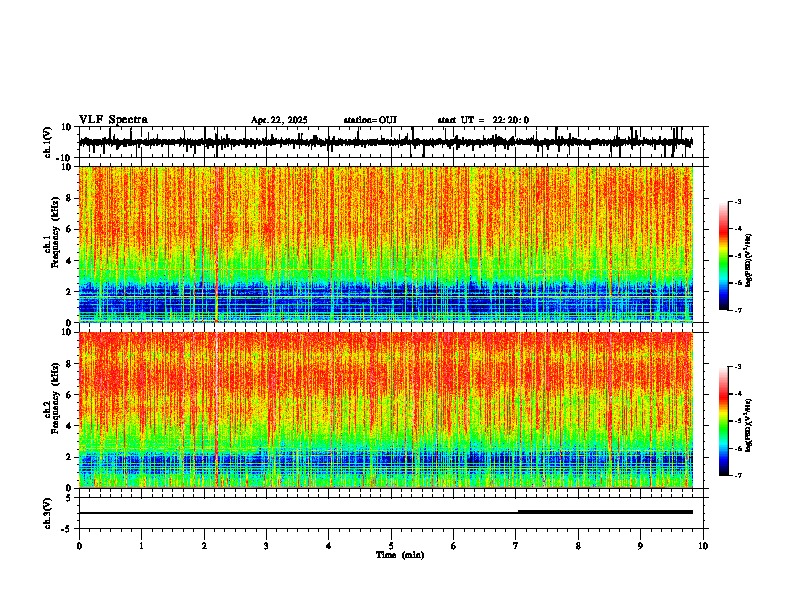792x612 pixels.
Task: Select the start UT time "22:20:0"
Action: click(511, 120)
